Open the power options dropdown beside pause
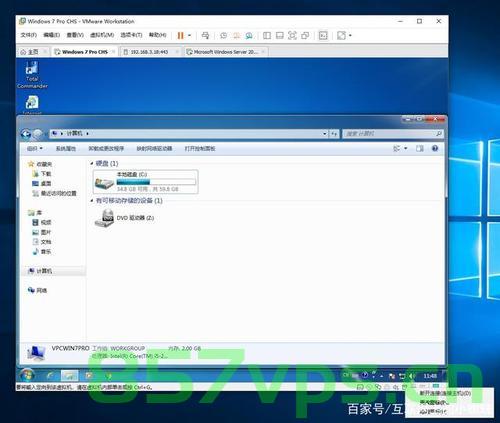This screenshot has width=500, height=423. (190, 35)
